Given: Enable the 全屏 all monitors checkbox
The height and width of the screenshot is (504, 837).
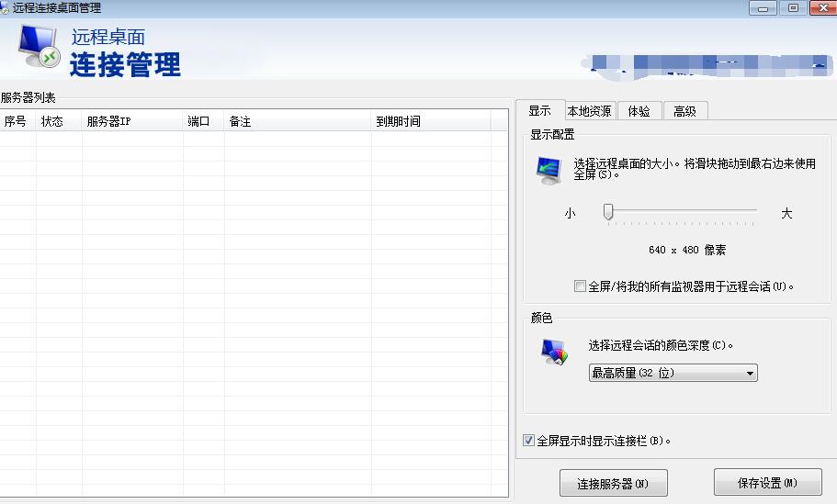Looking at the screenshot, I should 580,286.
